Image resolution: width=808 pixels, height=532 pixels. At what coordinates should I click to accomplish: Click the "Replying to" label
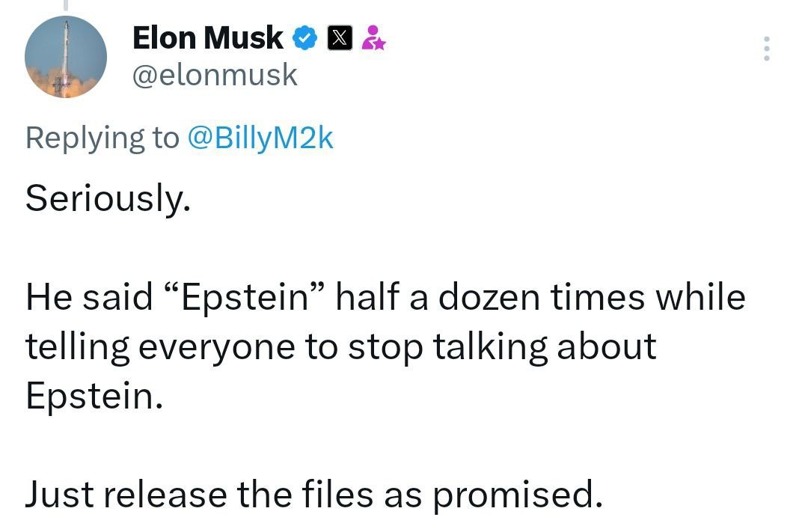(x=102, y=138)
